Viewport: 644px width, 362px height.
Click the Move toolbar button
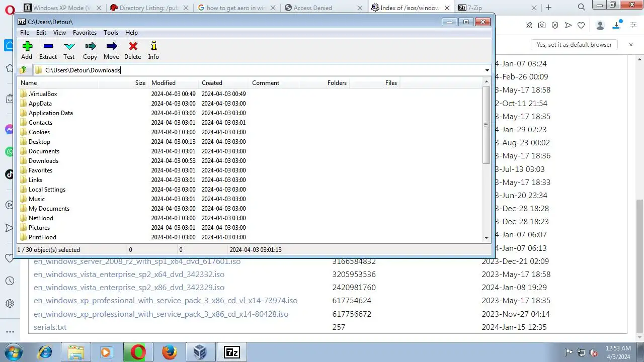111,50
